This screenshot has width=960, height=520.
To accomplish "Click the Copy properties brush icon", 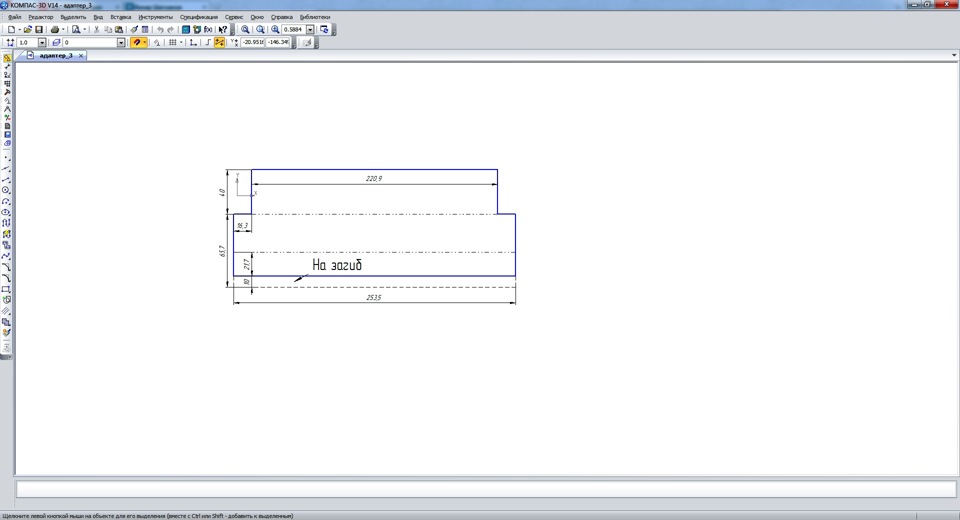I will [134, 29].
